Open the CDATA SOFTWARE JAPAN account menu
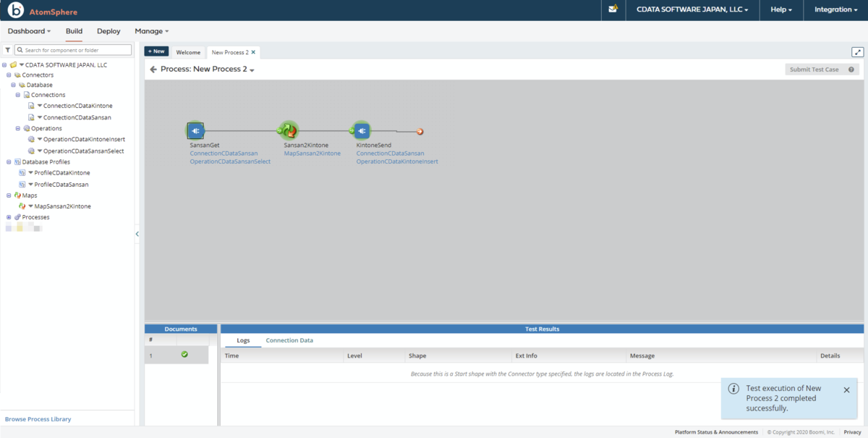 tap(692, 10)
